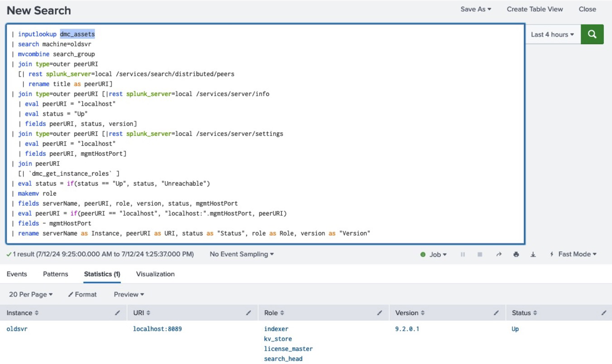Open the Fast Mode search mode menu

pyautogui.click(x=573, y=254)
